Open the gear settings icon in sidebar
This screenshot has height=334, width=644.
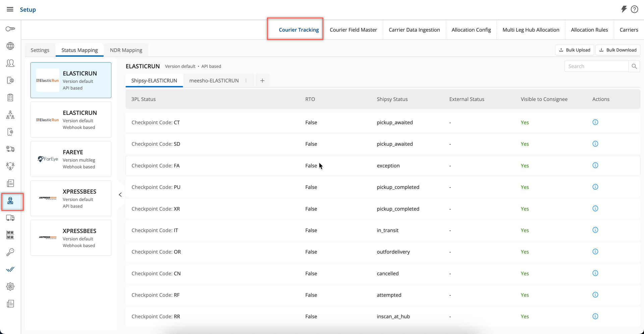(10, 286)
